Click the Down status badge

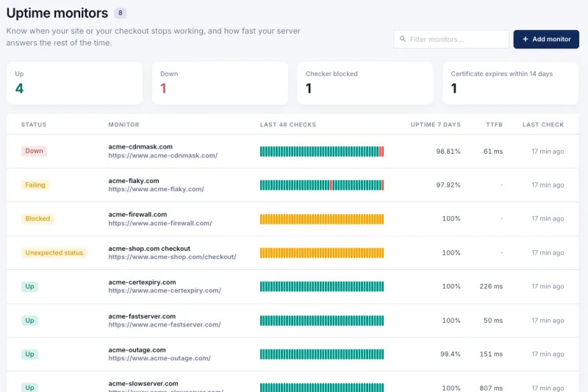point(34,151)
